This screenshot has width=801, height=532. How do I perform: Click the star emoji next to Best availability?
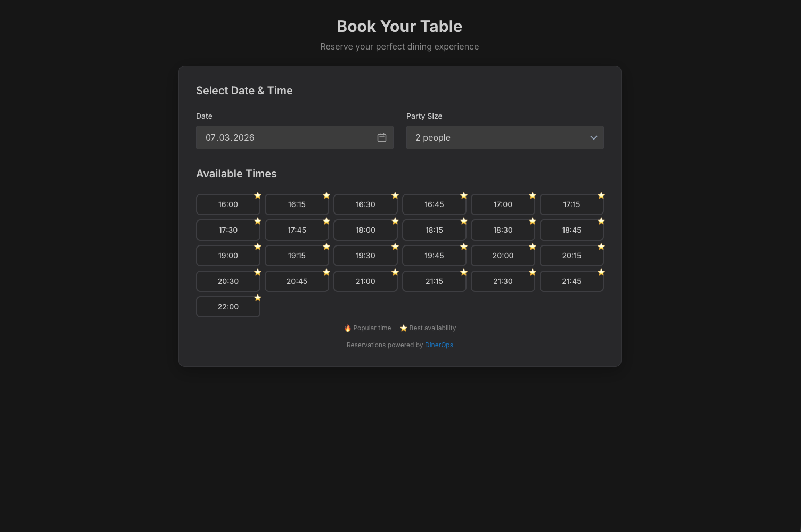(403, 328)
